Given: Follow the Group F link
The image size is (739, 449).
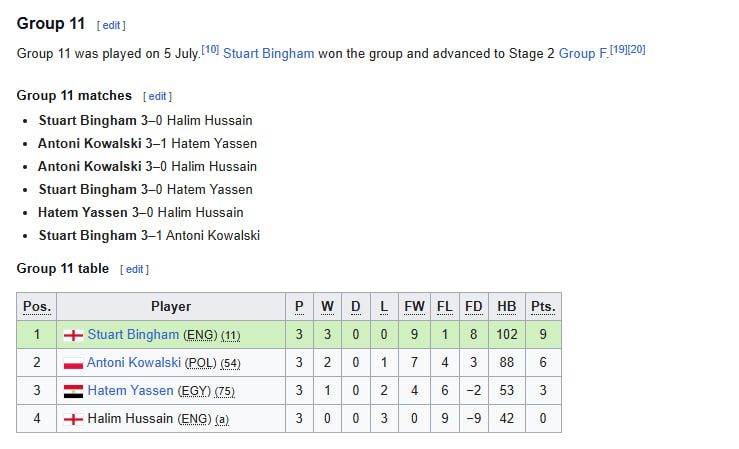Looking at the screenshot, I should pyautogui.click(x=583, y=54).
